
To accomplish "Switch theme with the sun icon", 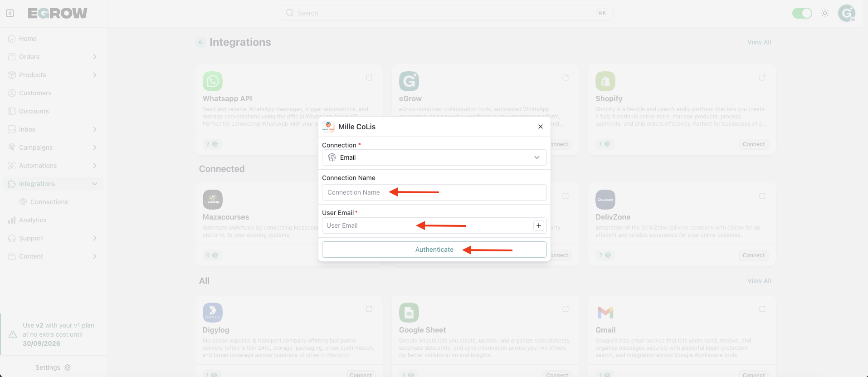I will (825, 13).
